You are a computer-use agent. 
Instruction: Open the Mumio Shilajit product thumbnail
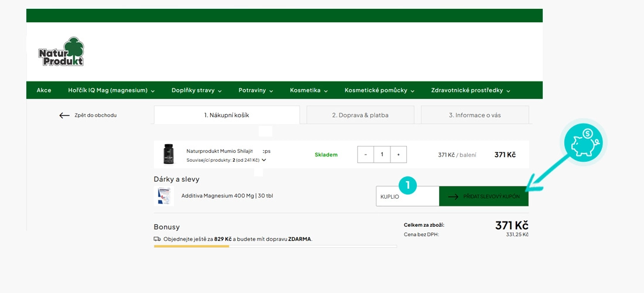[169, 154]
